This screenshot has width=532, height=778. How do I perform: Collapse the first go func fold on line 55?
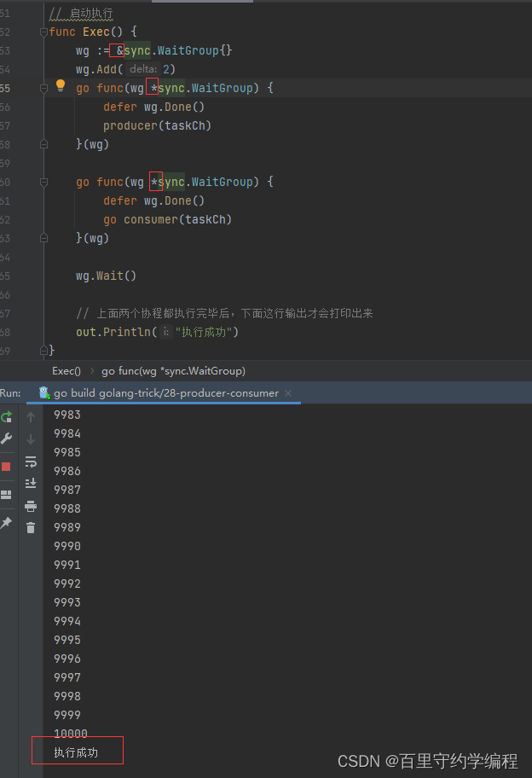(x=43, y=89)
